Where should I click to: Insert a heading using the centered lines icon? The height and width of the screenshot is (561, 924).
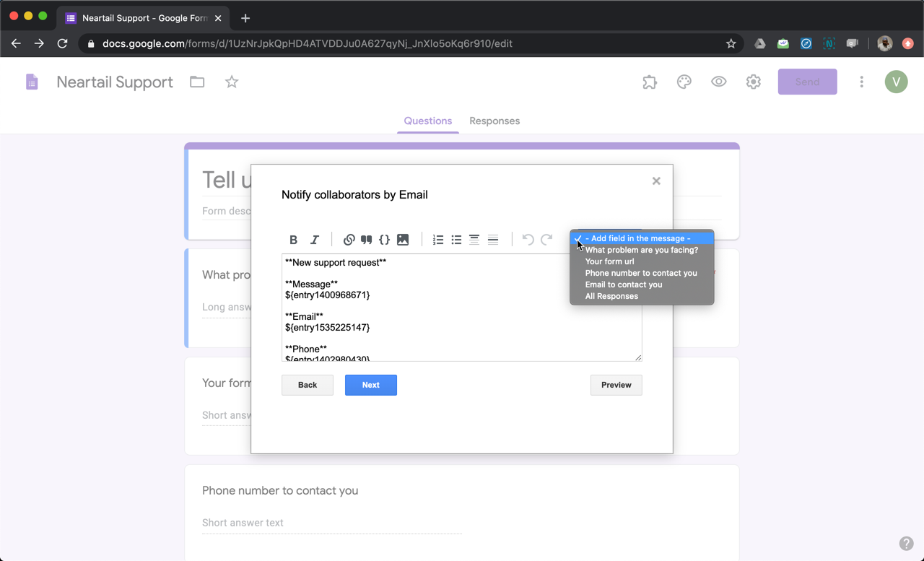(x=474, y=240)
